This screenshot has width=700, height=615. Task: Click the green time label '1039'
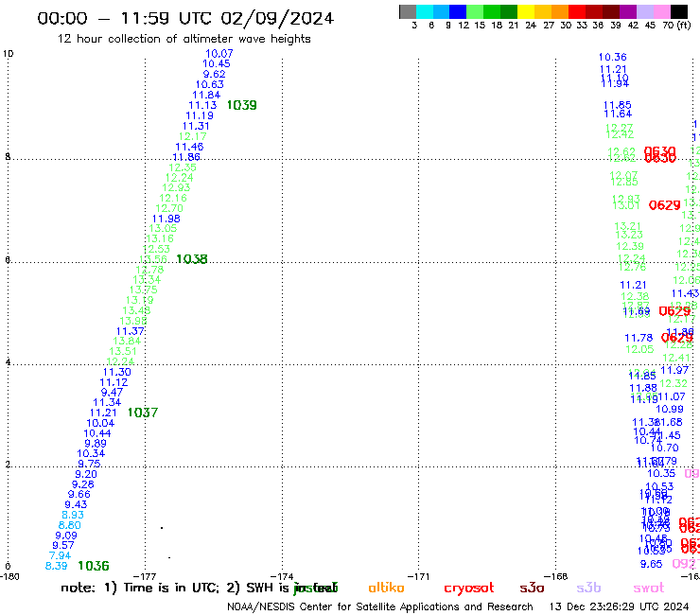click(x=241, y=105)
